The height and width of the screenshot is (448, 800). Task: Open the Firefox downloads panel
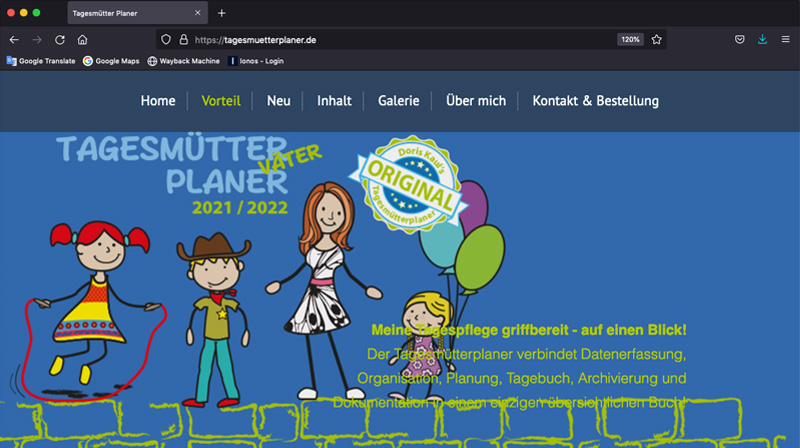click(x=762, y=40)
